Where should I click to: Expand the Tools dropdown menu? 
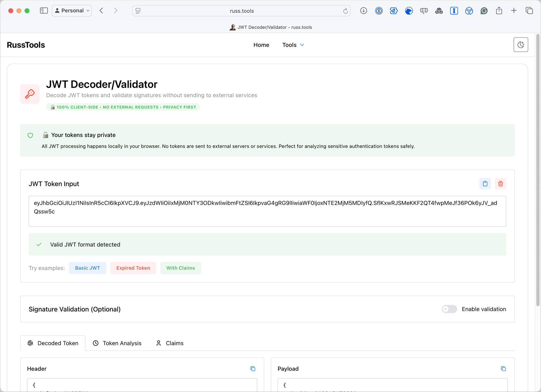tap(293, 45)
